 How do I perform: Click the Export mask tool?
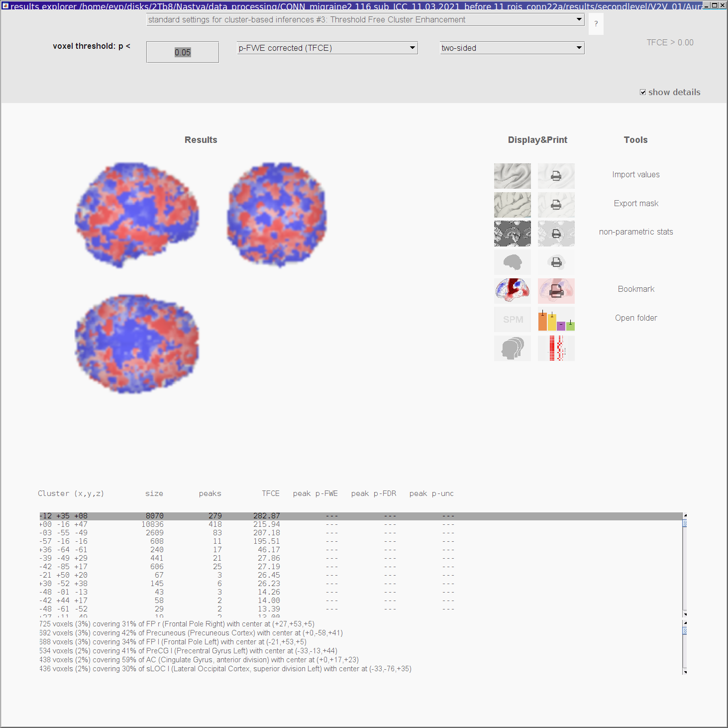[635, 203]
